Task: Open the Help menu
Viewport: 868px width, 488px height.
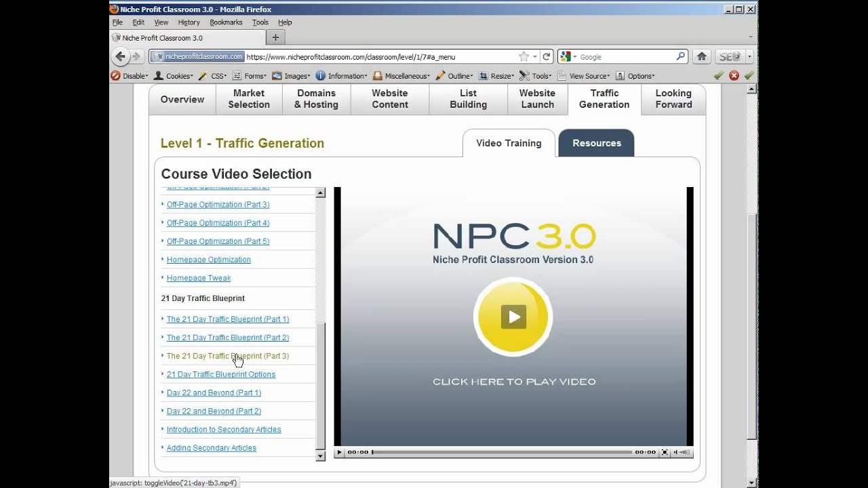Action: [285, 22]
